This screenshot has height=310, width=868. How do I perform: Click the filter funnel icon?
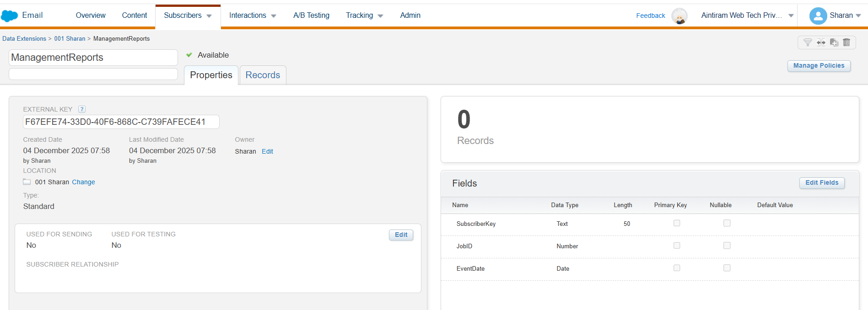click(x=808, y=43)
